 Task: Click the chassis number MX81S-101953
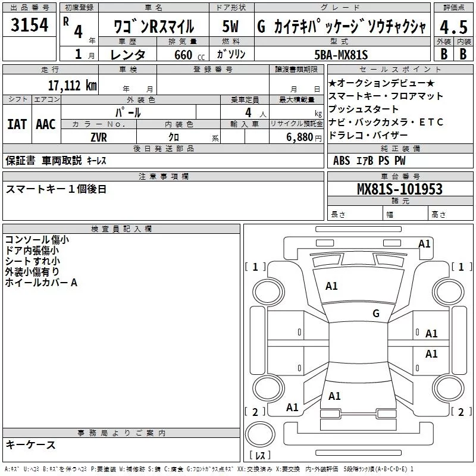399,189
